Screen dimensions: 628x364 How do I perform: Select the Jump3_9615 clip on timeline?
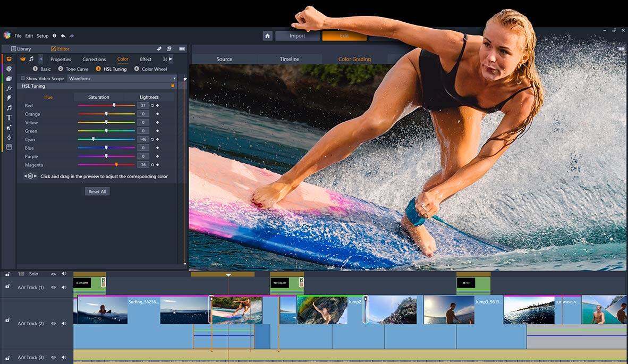point(464,310)
